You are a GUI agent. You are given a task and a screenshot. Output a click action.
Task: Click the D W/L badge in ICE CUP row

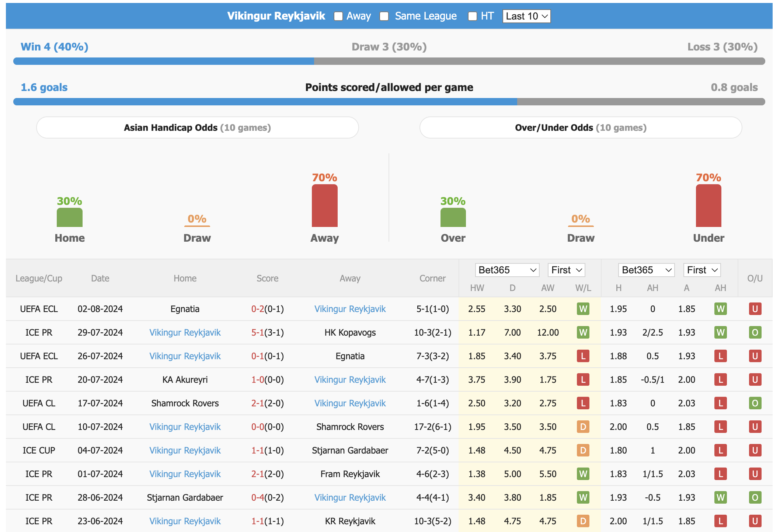pos(583,450)
